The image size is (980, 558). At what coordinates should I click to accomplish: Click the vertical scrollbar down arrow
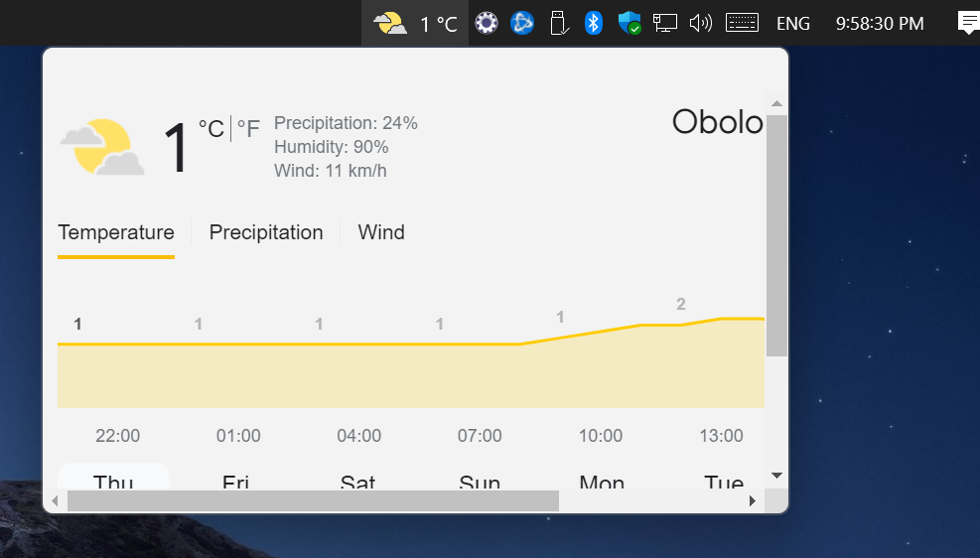coord(776,476)
